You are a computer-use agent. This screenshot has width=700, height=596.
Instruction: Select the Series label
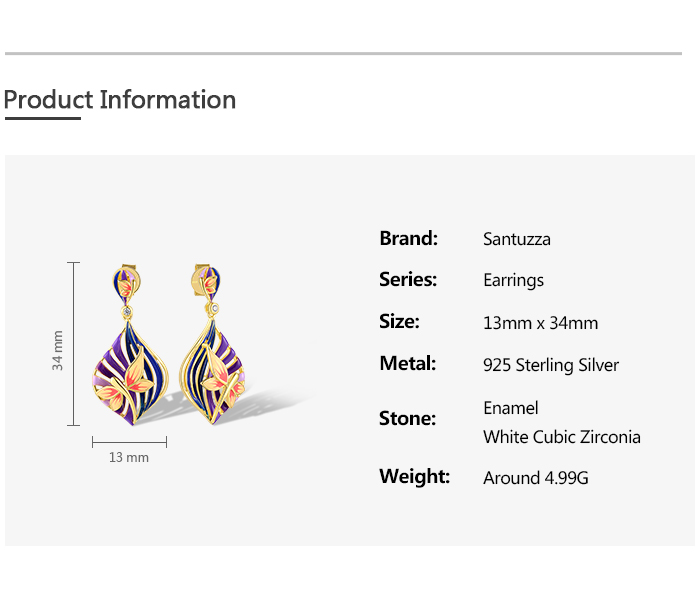click(x=407, y=280)
